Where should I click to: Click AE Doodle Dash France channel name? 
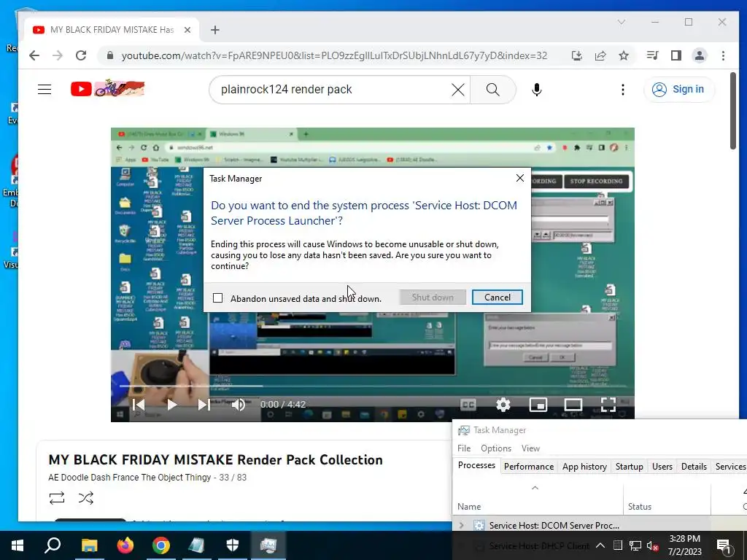point(130,477)
